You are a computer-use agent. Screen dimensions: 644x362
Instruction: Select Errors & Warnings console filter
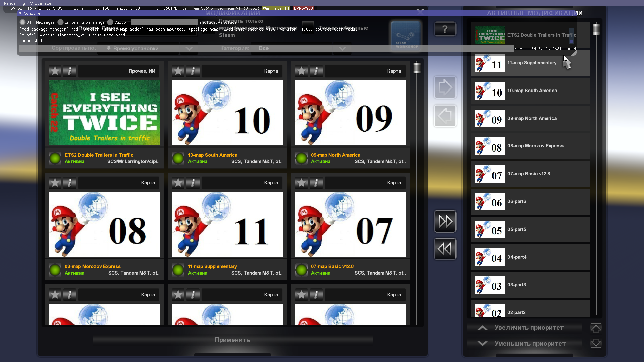60,22
